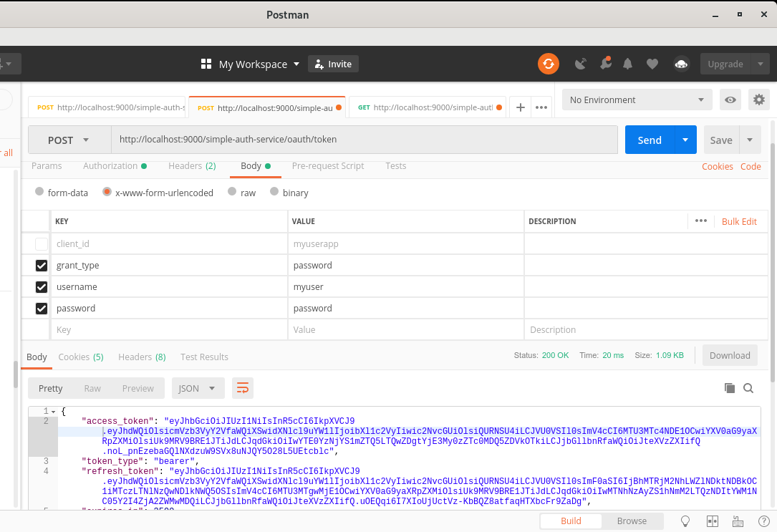Uncheck the grant_type row checkbox
This screenshot has width=777, height=532.
(42, 266)
